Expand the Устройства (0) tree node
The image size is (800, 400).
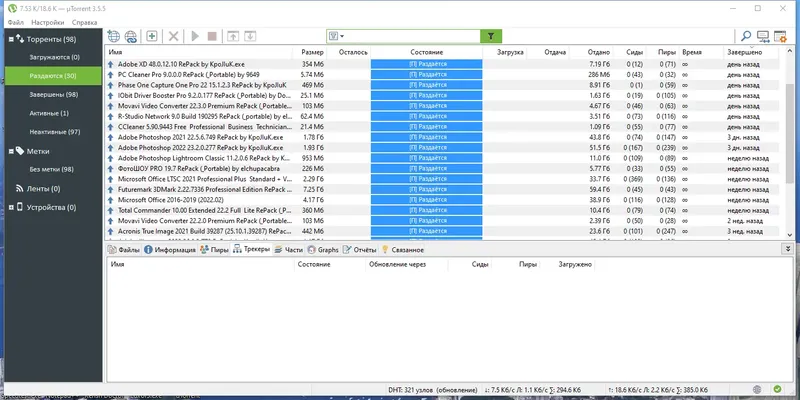11,208
